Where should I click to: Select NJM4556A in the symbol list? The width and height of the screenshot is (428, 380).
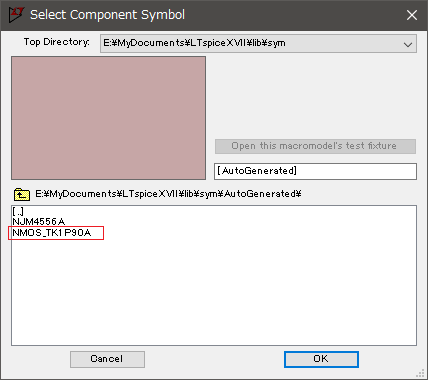point(39,222)
